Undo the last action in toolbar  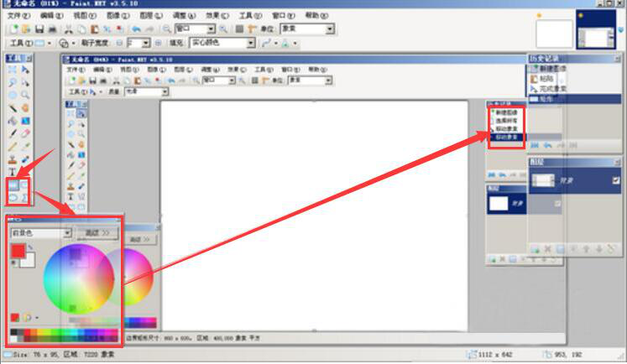coord(136,29)
